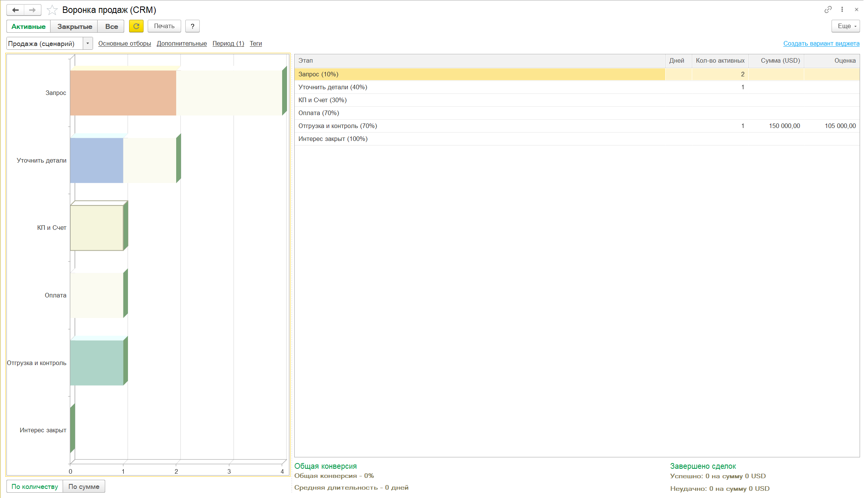Switch chart to По количеству

click(x=35, y=487)
